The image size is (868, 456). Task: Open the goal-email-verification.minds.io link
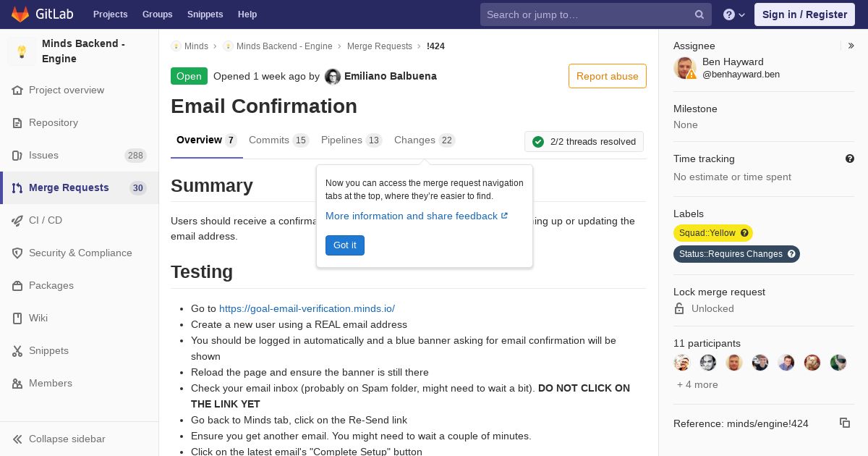[x=307, y=308]
